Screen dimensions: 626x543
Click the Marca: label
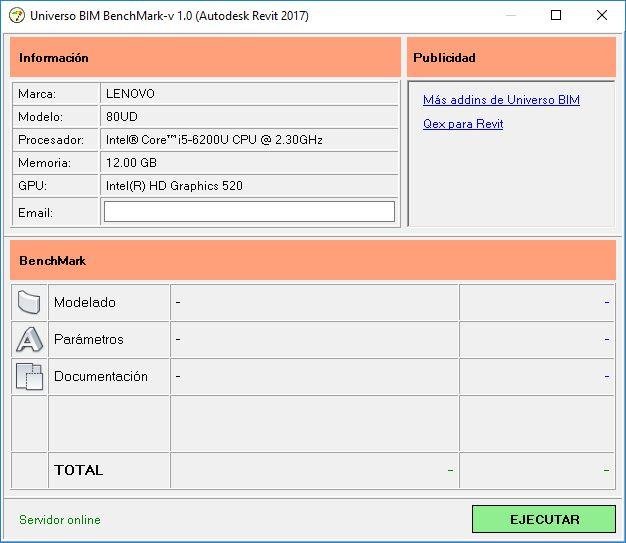point(37,94)
